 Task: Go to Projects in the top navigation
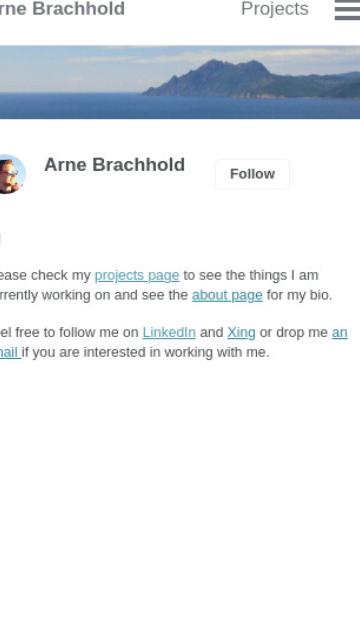[275, 9]
